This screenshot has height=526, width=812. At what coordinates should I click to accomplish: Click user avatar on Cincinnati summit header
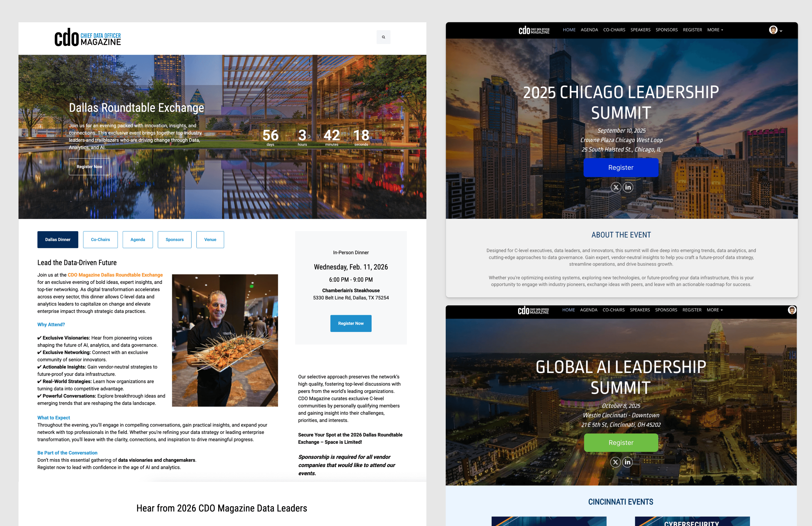(792, 310)
